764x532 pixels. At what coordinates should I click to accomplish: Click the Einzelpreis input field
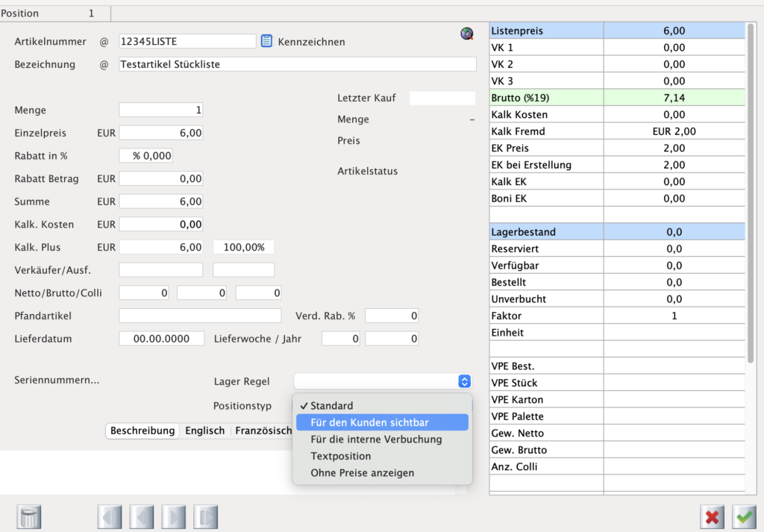click(x=161, y=133)
